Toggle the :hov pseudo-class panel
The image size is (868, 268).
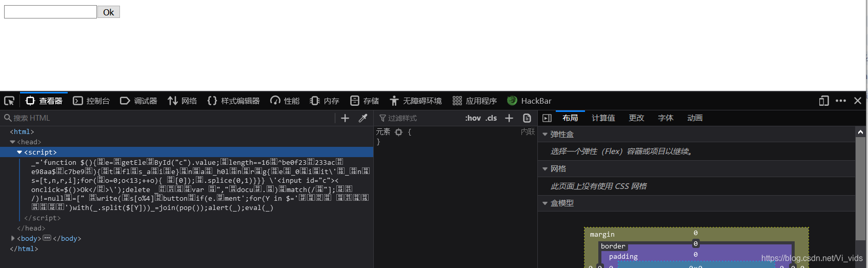coord(473,118)
